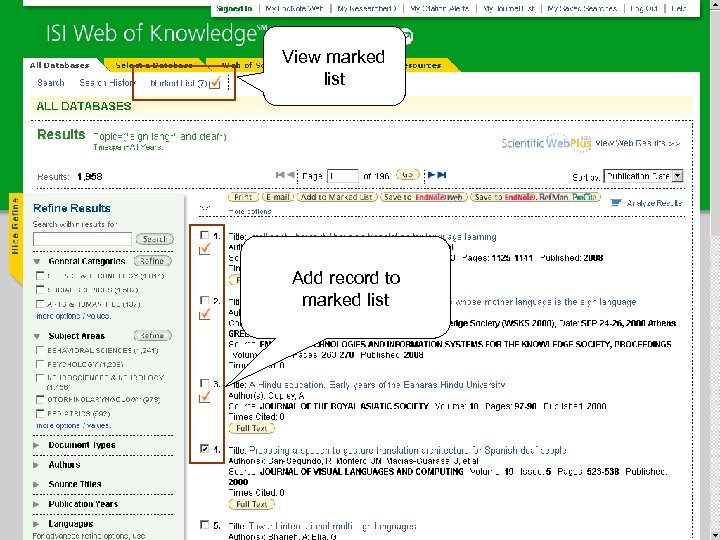
Task: Check Arts & Humanities category box
Action: coord(40,304)
